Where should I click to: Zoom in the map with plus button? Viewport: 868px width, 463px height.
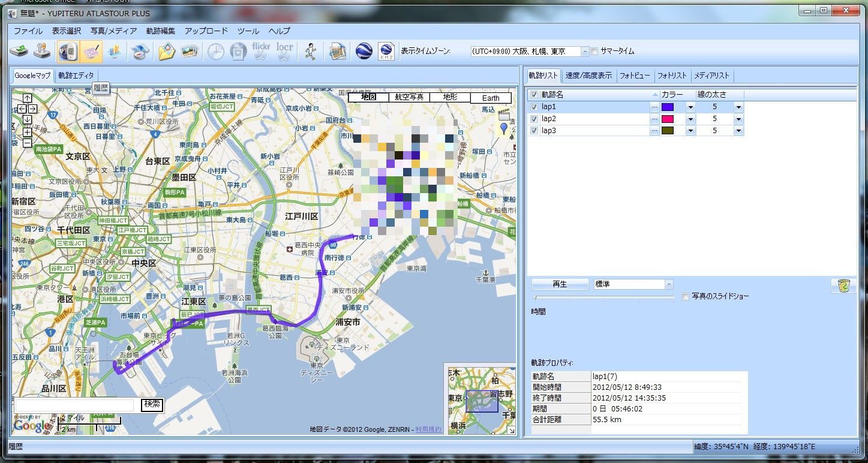(27, 132)
